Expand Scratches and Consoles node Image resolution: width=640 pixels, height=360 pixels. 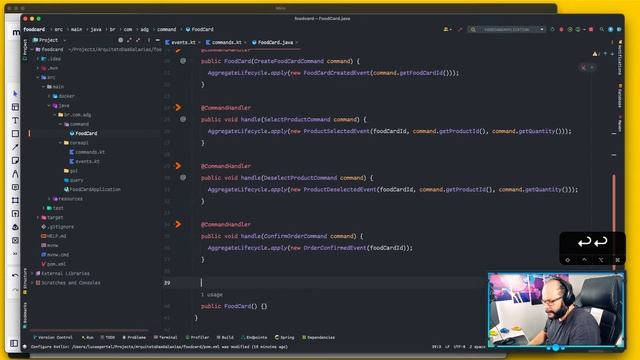32,283
